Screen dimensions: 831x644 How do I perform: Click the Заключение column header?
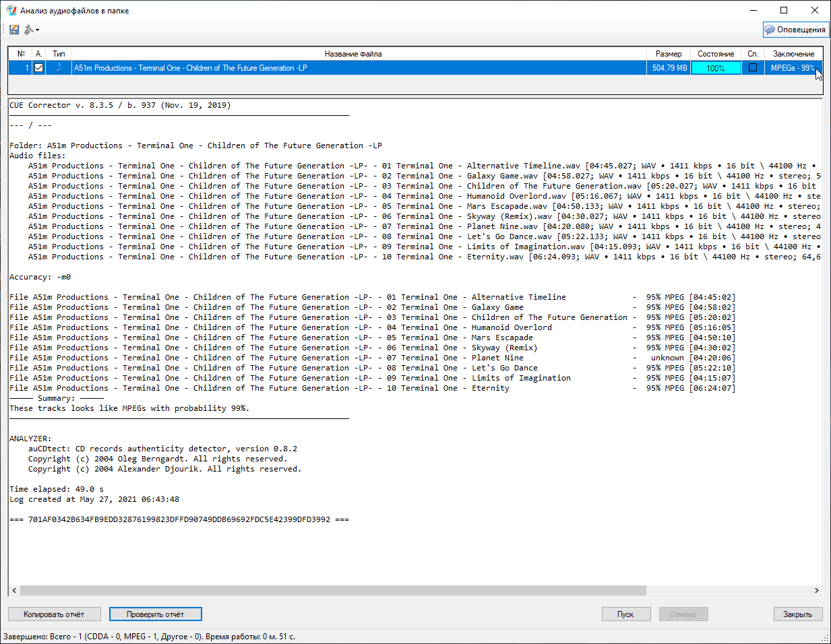(793, 54)
